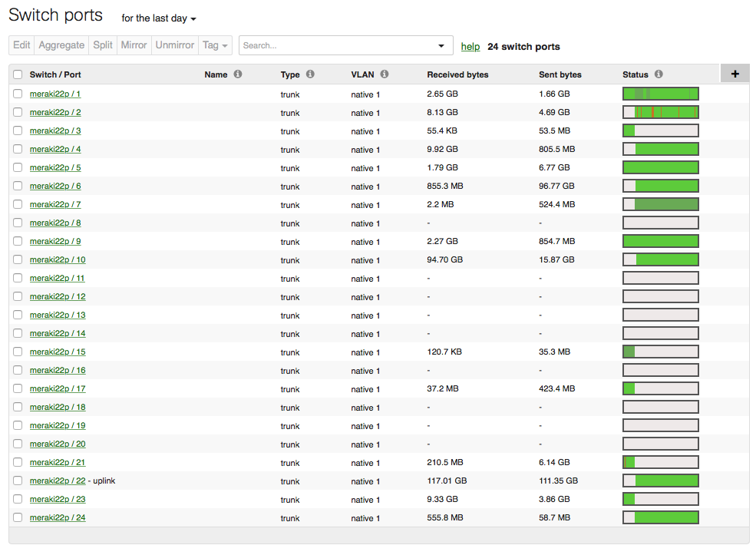The width and height of the screenshot is (756, 545).
Task: Check the box for meraki22p / 10
Action: (18, 259)
